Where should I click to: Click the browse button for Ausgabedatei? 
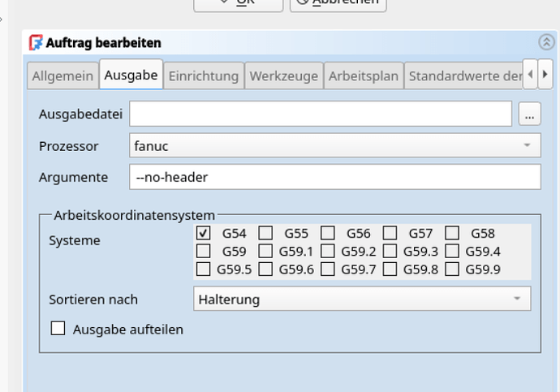pyautogui.click(x=529, y=114)
